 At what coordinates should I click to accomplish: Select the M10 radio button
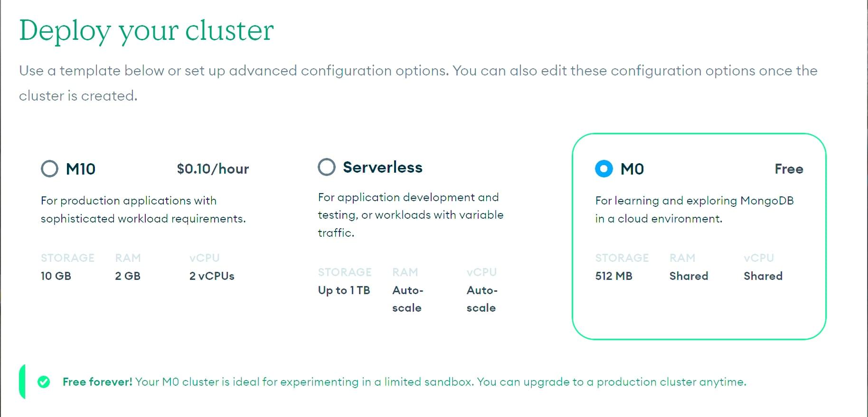(49, 169)
